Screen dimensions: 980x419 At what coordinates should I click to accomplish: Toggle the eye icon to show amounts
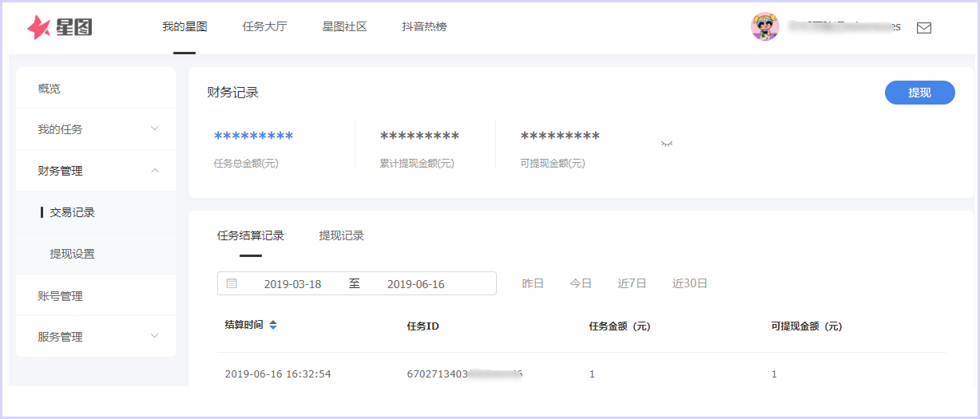[667, 144]
